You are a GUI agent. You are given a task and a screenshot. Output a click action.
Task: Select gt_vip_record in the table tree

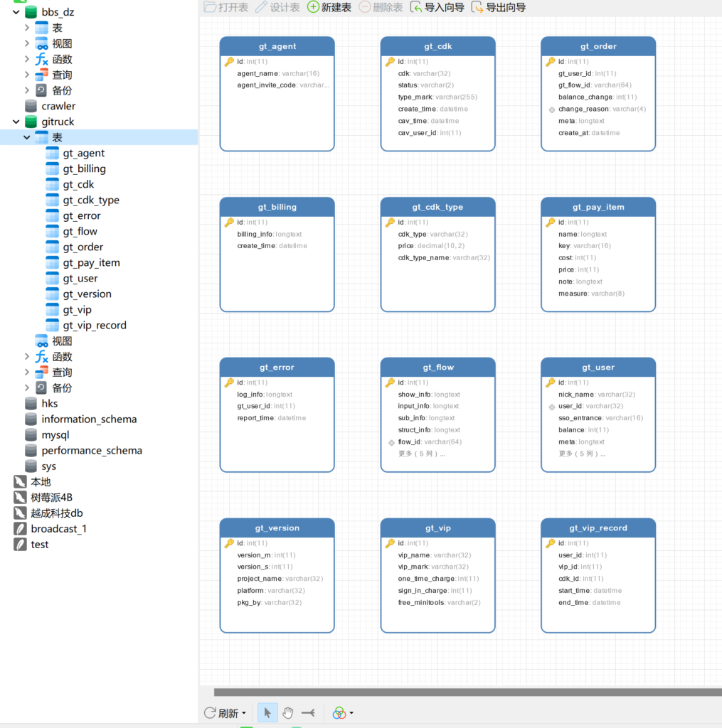tap(95, 326)
